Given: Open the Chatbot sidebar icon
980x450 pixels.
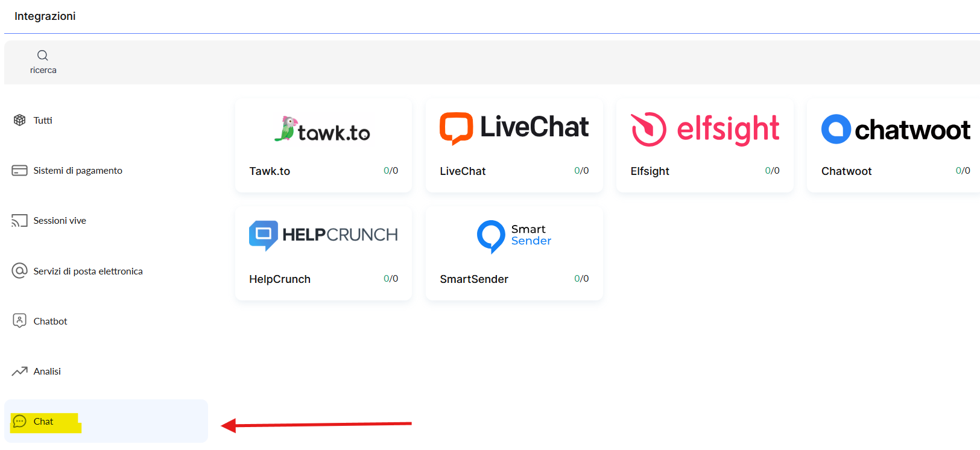Looking at the screenshot, I should [19, 321].
